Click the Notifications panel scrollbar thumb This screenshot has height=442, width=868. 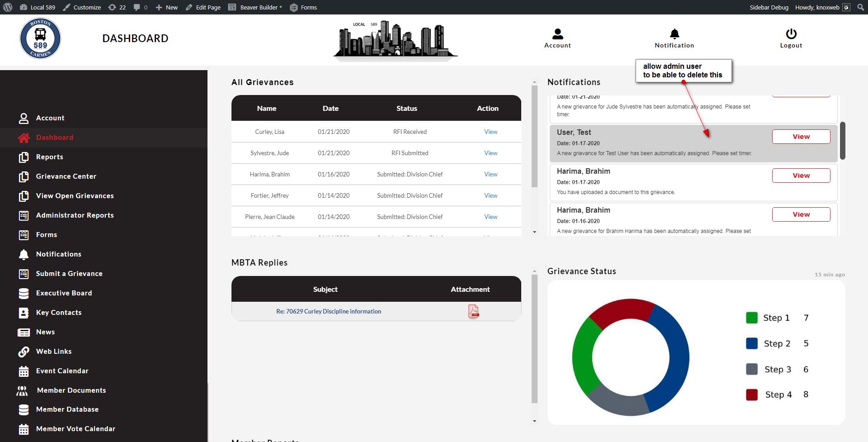click(842, 141)
